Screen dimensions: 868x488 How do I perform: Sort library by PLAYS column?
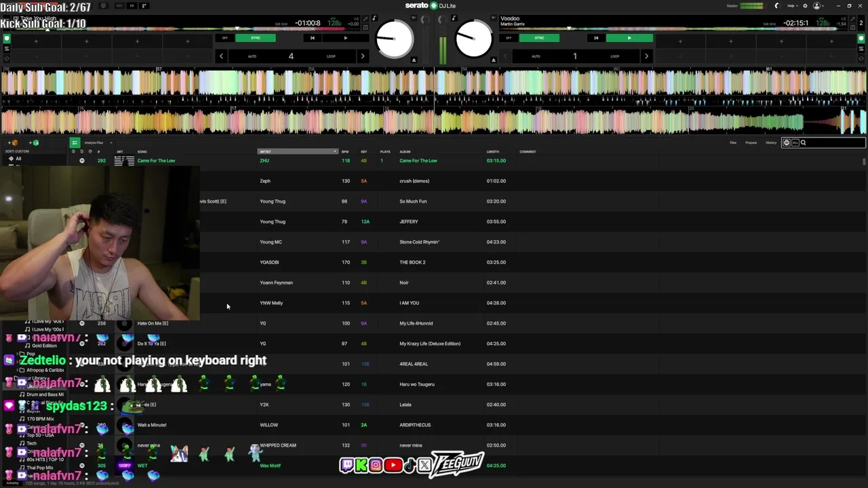pyautogui.click(x=385, y=152)
